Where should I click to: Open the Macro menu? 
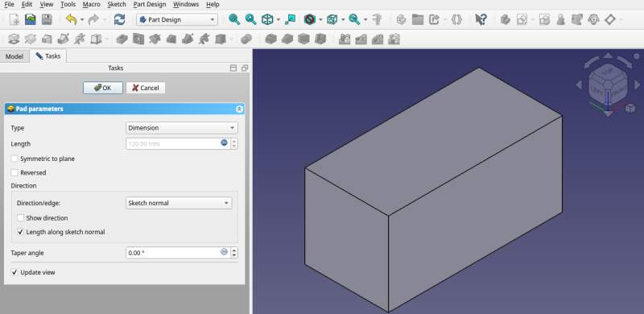(x=91, y=4)
